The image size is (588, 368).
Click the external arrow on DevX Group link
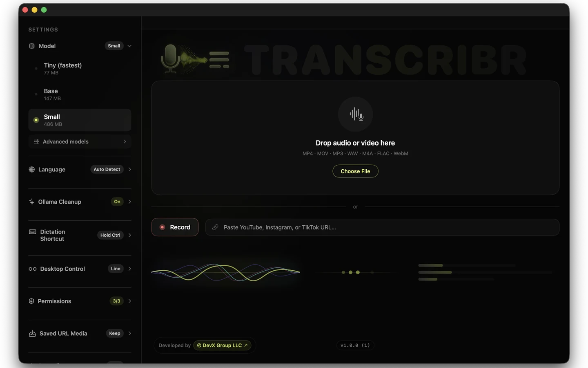(246, 346)
